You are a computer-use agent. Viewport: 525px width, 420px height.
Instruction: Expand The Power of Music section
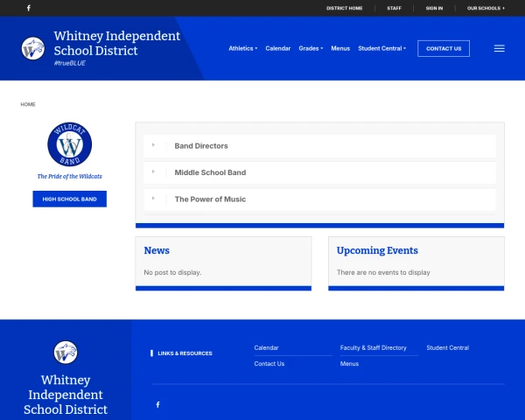click(210, 199)
